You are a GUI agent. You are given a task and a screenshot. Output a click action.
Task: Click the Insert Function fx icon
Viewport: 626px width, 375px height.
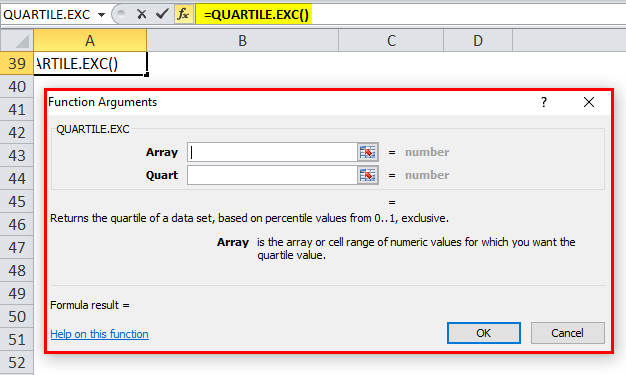tap(183, 14)
